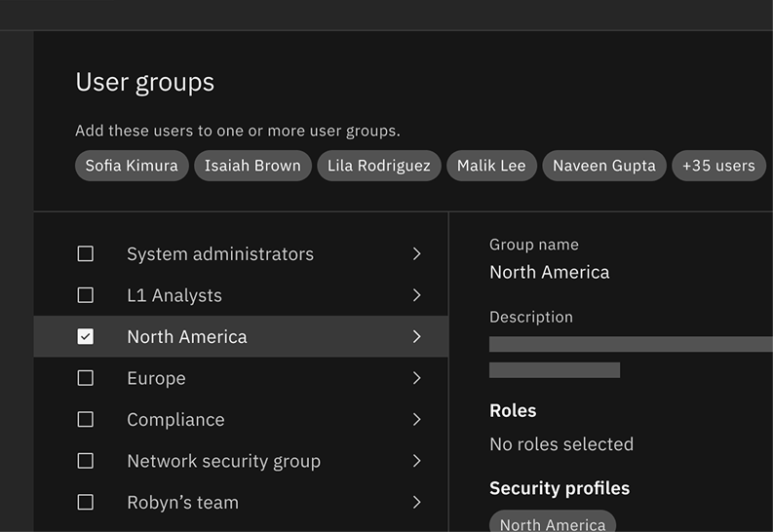Click the Lila Rodriguez user tag
The height and width of the screenshot is (532, 773).
(x=379, y=166)
